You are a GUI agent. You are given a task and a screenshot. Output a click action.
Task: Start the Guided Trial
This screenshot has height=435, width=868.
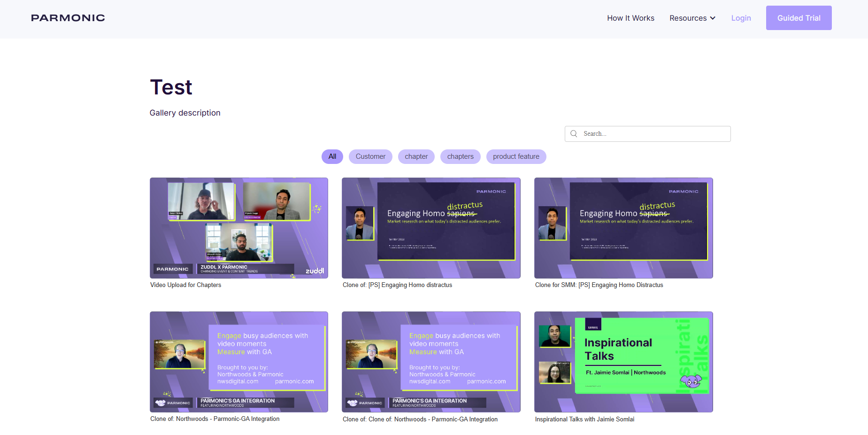click(799, 18)
